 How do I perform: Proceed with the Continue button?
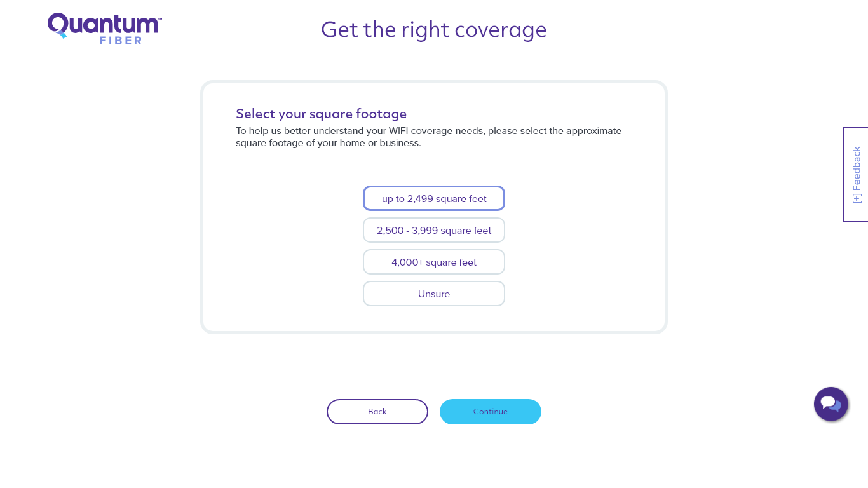[491, 412]
